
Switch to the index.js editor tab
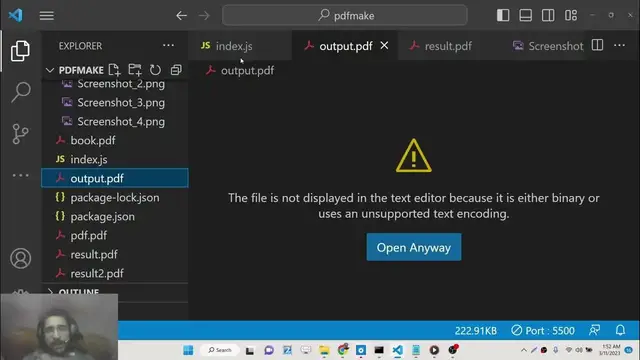pyautogui.click(x=240, y=46)
